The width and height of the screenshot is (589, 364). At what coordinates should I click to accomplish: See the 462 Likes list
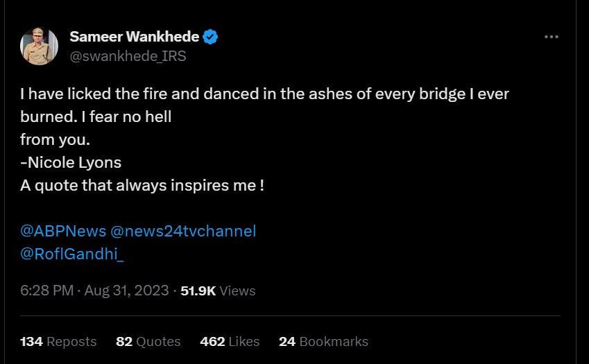[229, 341]
